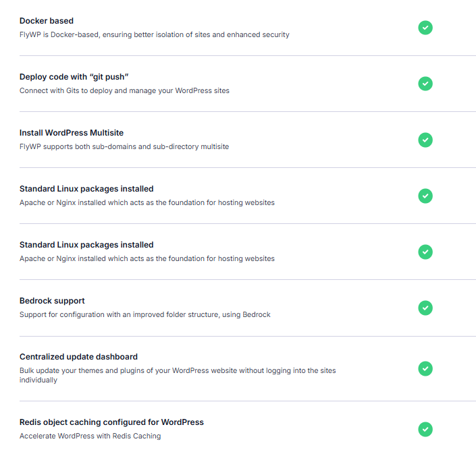Click the Docker based heading

point(47,21)
